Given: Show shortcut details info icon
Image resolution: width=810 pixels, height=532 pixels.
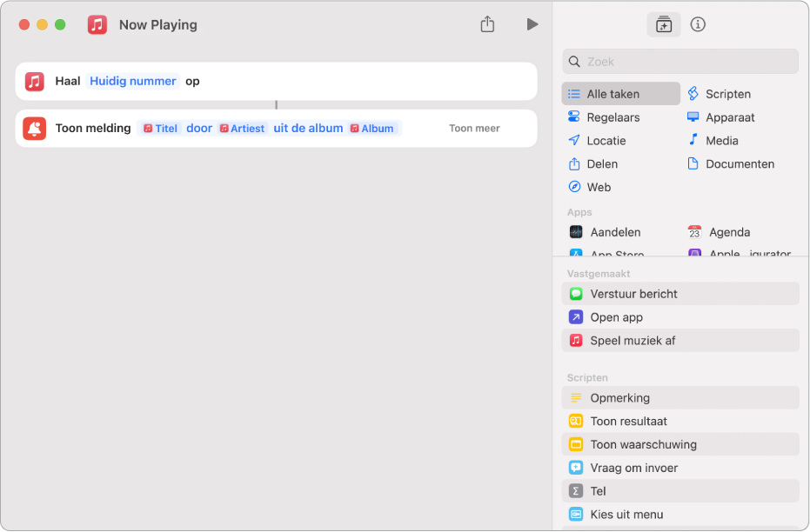Looking at the screenshot, I should click(x=698, y=24).
